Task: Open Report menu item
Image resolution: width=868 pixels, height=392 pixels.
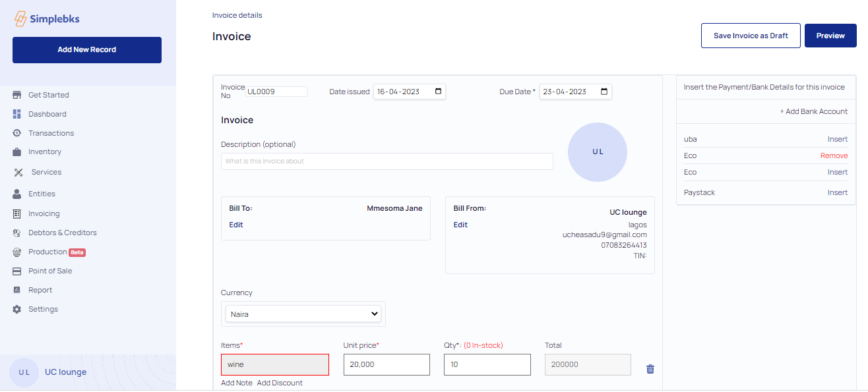Action: coord(40,290)
